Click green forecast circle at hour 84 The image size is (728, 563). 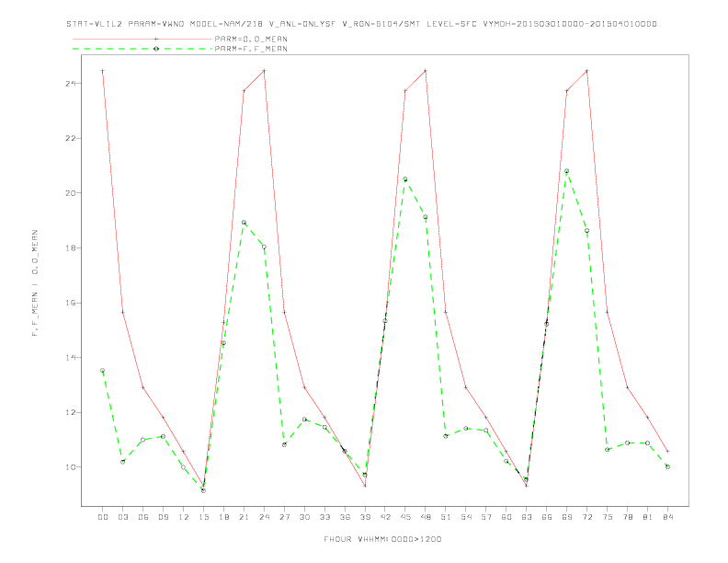[667, 466]
